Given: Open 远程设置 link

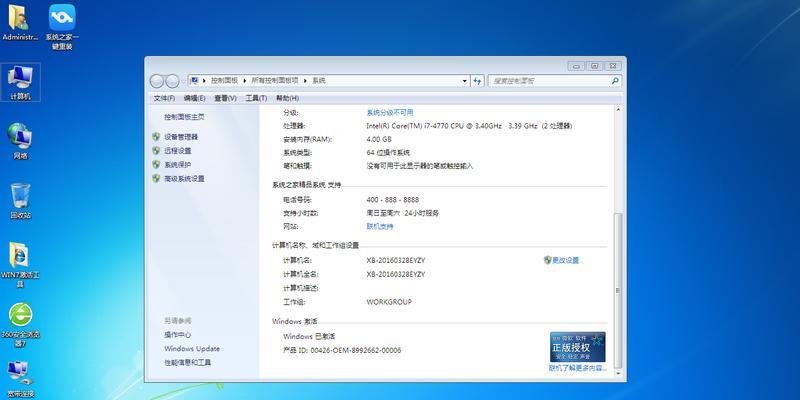Looking at the screenshot, I should coord(178,151).
